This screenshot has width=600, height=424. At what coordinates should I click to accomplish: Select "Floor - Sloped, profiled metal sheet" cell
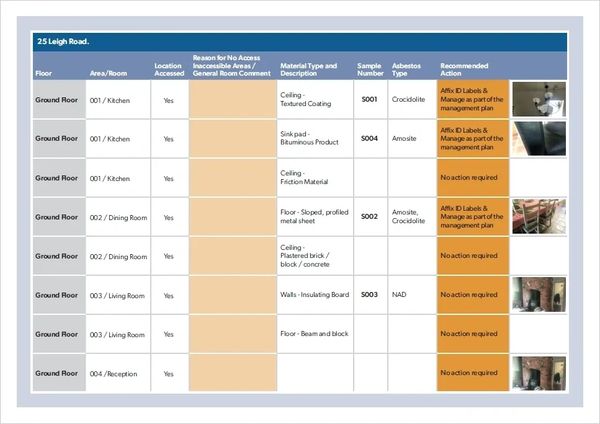pyautogui.click(x=314, y=216)
